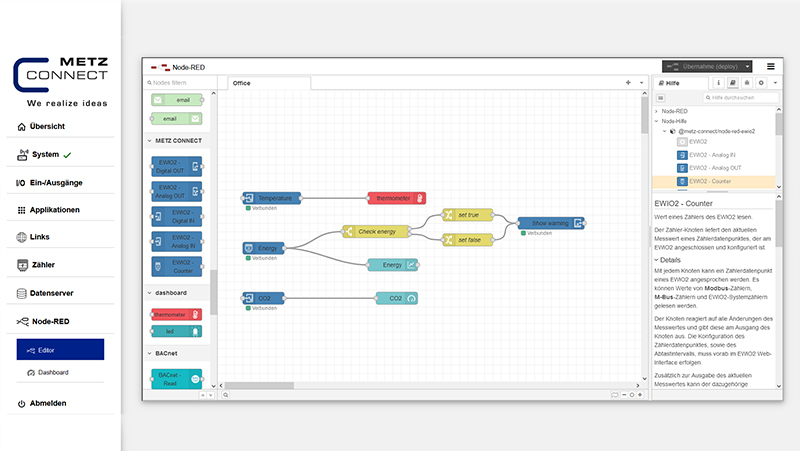Viewport: 800px width, 451px height.
Task: Click the add flow plus icon
Action: point(627,83)
